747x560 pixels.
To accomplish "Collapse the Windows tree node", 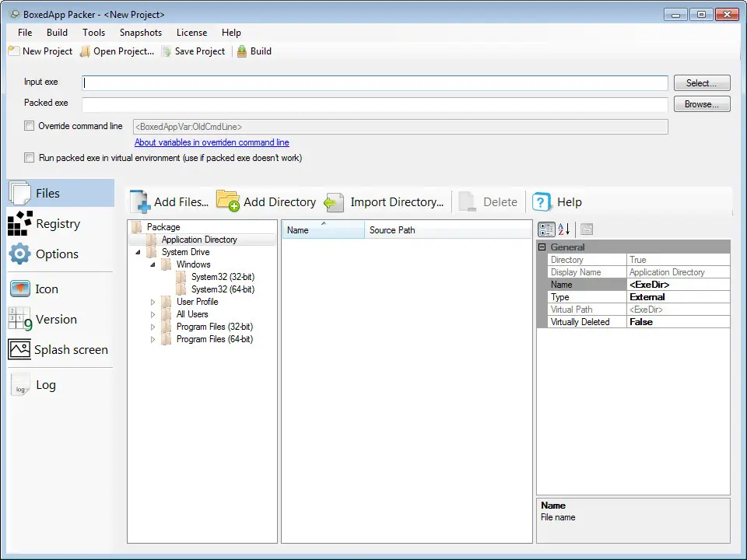I will pyautogui.click(x=153, y=264).
